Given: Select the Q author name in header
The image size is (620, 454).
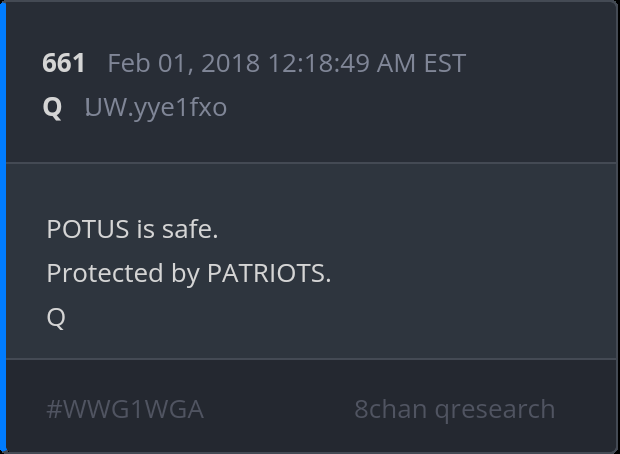Looking at the screenshot, I should pyautogui.click(x=52, y=107).
